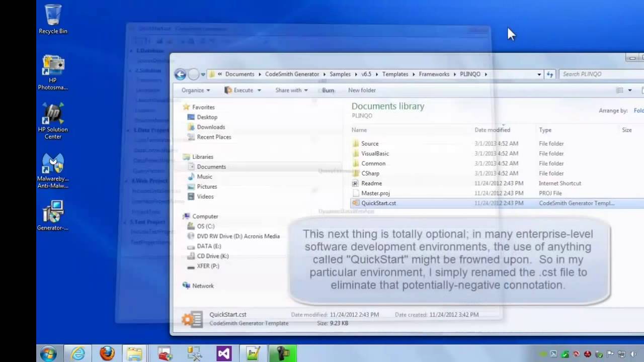Select the Common folder row
This screenshot has height=362, width=644.
(x=497, y=163)
